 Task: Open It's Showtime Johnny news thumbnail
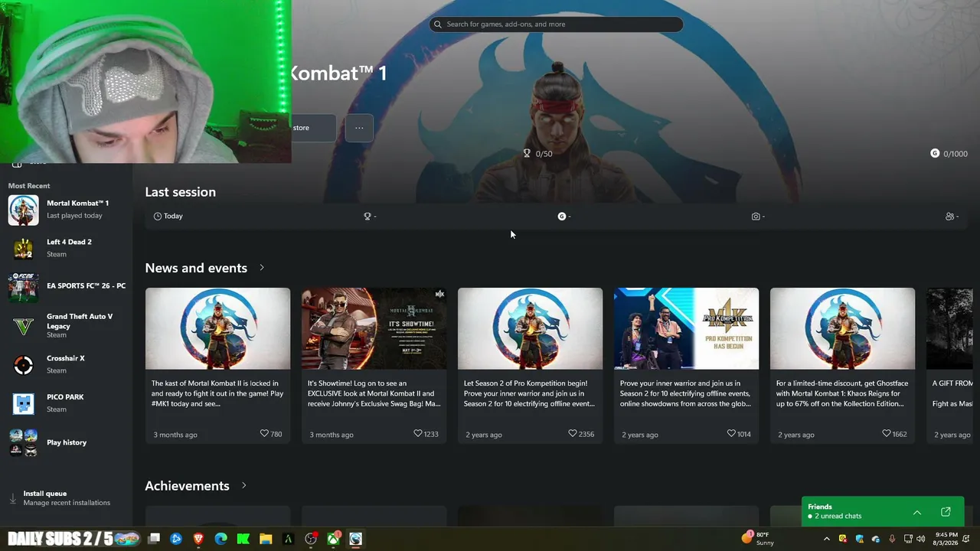(374, 328)
